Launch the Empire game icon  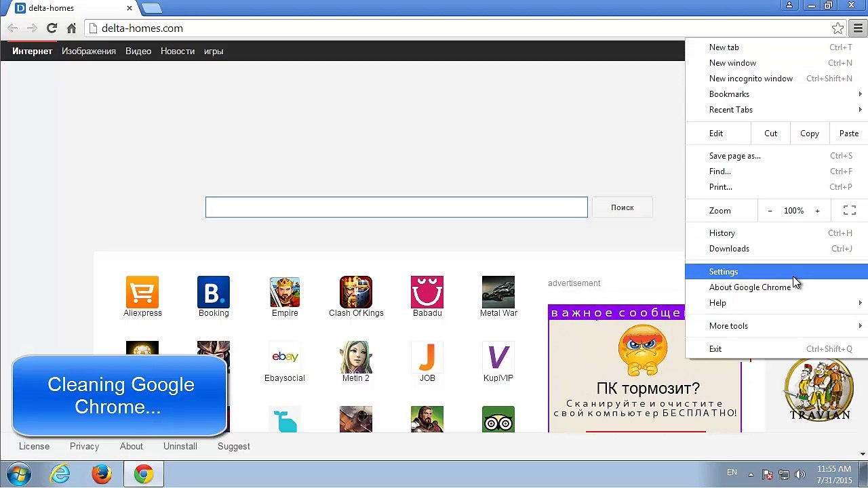[x=285, y=292]
